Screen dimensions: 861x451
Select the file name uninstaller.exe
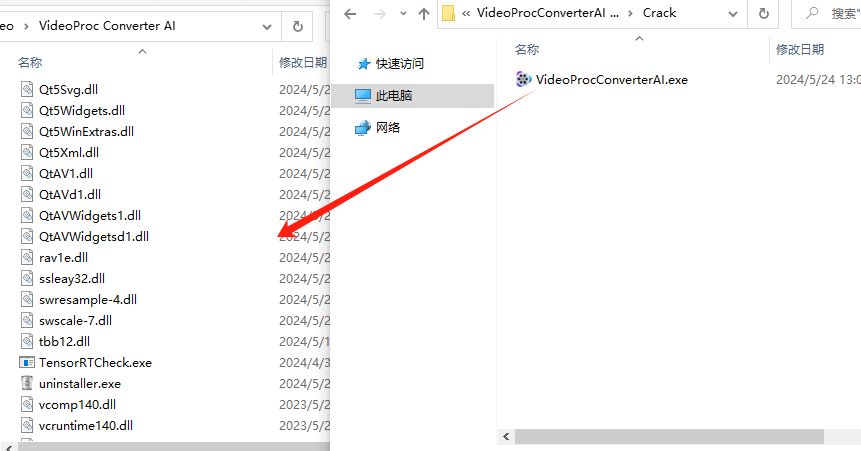pyautogui.click(x=80, y=383)
